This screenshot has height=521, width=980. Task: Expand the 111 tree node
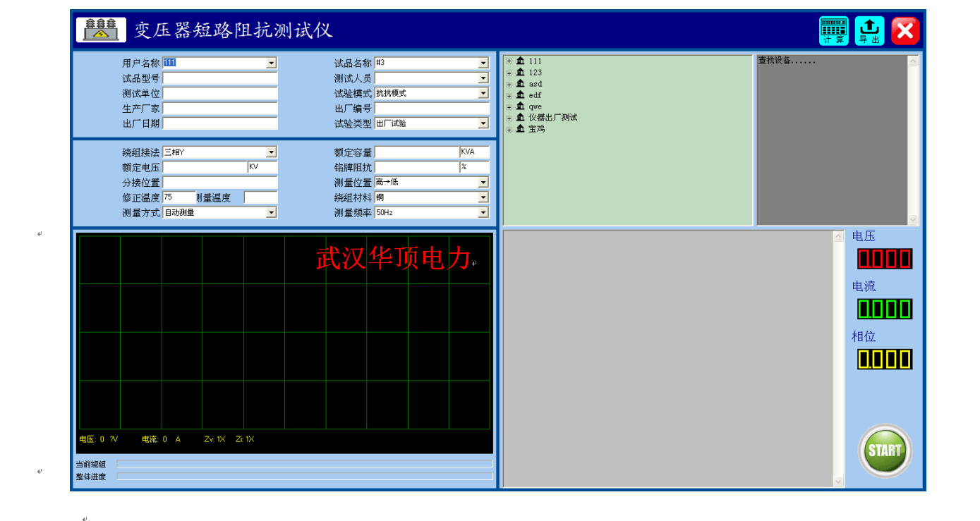click(x=509, y=61)
